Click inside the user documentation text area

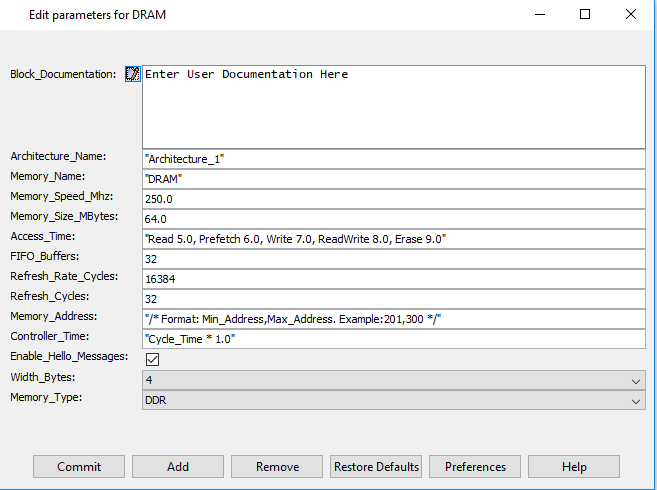394,110
